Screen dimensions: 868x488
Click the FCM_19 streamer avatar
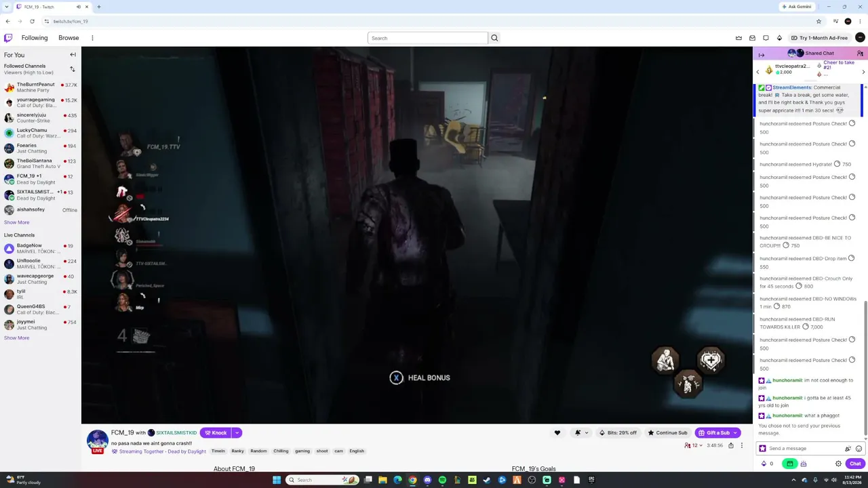coord(98,440)
